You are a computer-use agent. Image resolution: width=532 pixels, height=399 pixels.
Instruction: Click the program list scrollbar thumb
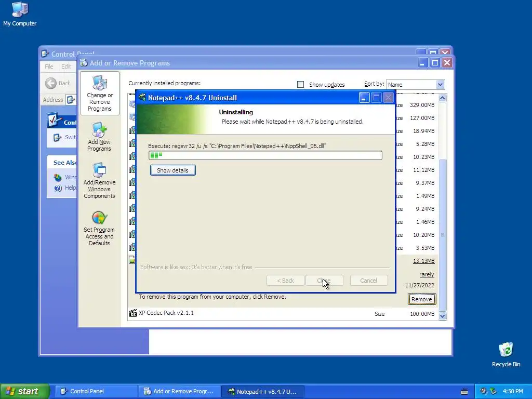click(x=442, y=235)
